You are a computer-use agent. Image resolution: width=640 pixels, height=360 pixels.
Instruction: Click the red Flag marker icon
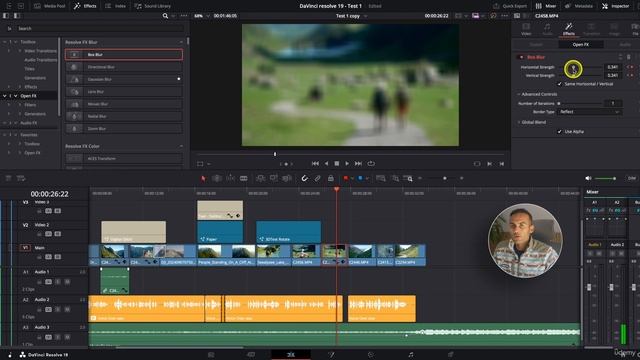point(346,178)
